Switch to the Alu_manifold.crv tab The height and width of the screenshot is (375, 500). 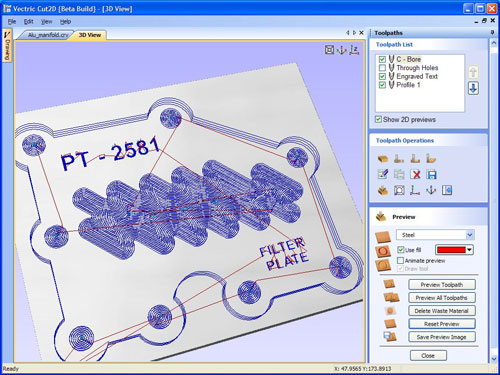(x=48, y=35)
